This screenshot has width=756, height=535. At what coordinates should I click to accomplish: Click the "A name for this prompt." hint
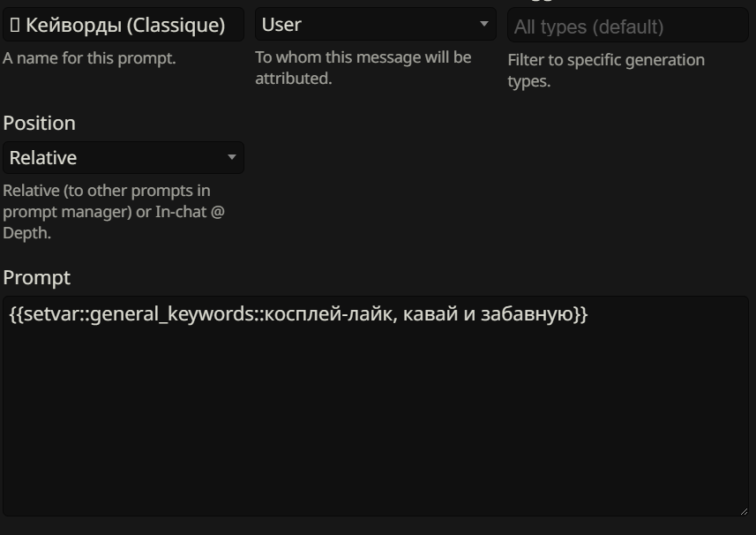tap(89, 59)
